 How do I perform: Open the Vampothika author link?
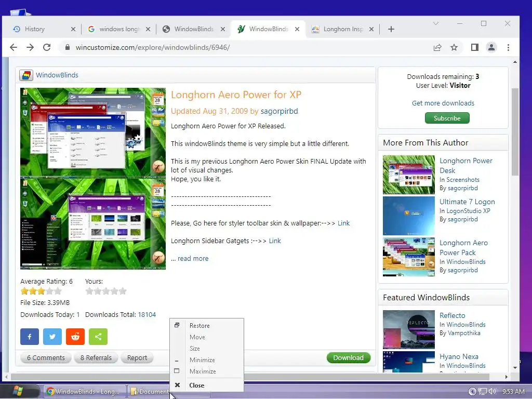point(464,333)
